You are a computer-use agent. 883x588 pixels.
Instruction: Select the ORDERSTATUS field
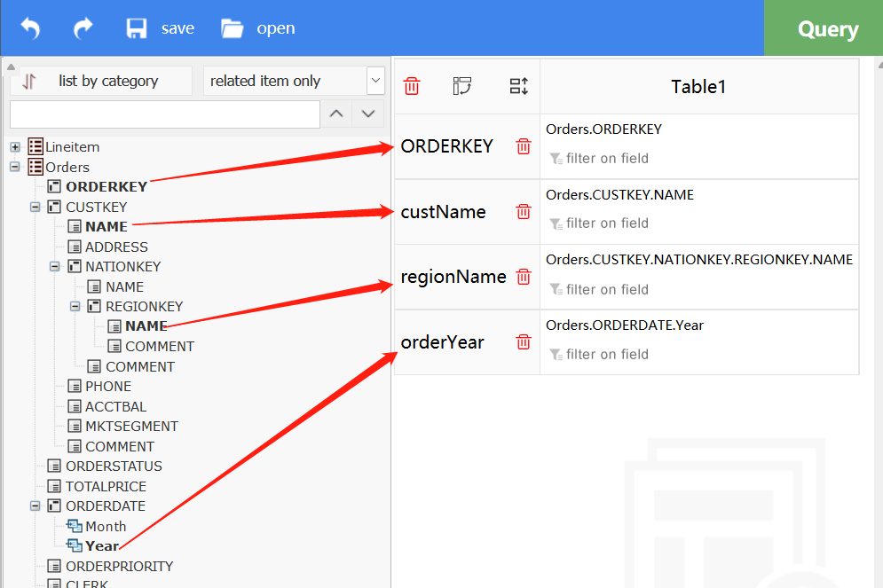click(114, 466)
